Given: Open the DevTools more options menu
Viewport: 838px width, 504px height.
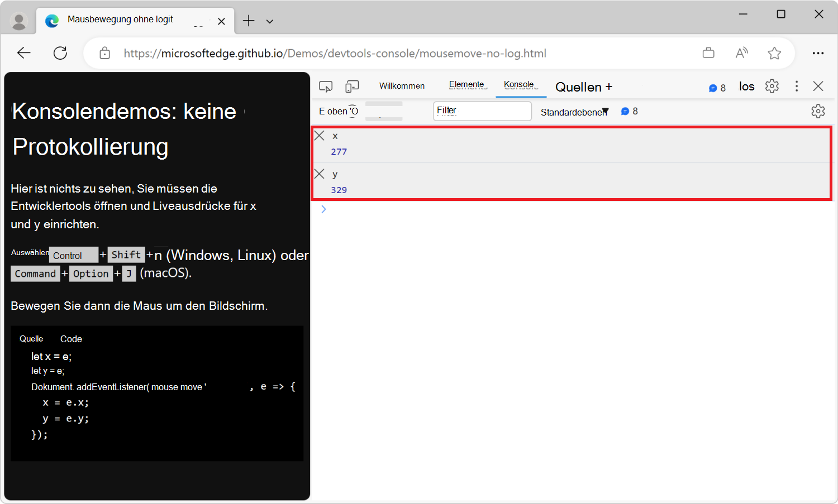Looking at the screenshot, I should 797,86.
